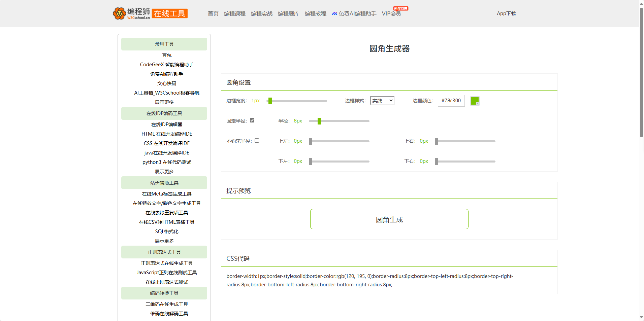
Task: Open 免费AI编程助手 in the sidebar list
Action: tap(167, 74)
